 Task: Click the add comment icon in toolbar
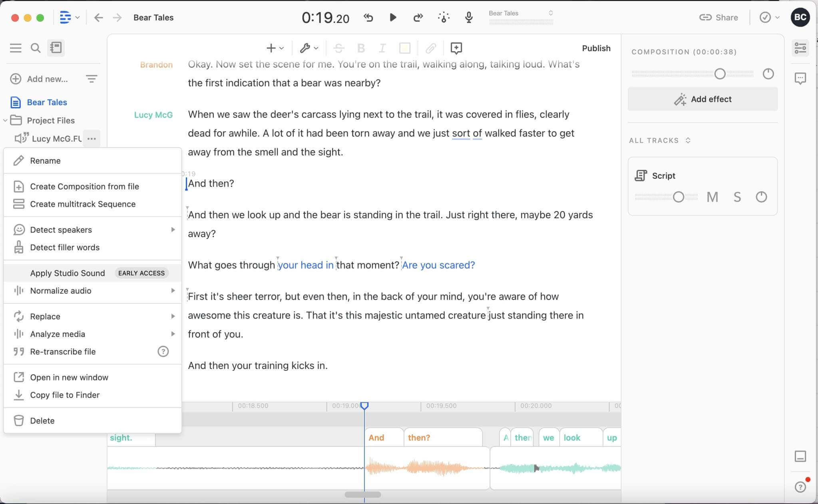(456, 48)
